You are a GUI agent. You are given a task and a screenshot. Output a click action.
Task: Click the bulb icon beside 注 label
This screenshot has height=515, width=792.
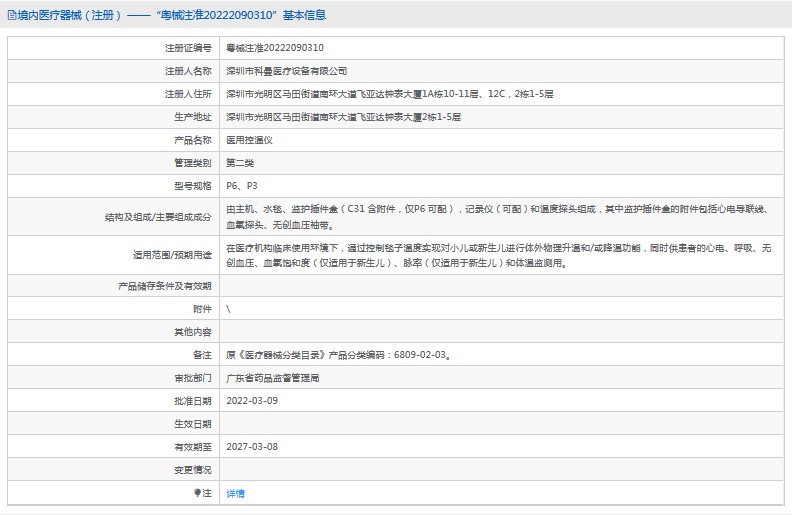pos(197,493)
